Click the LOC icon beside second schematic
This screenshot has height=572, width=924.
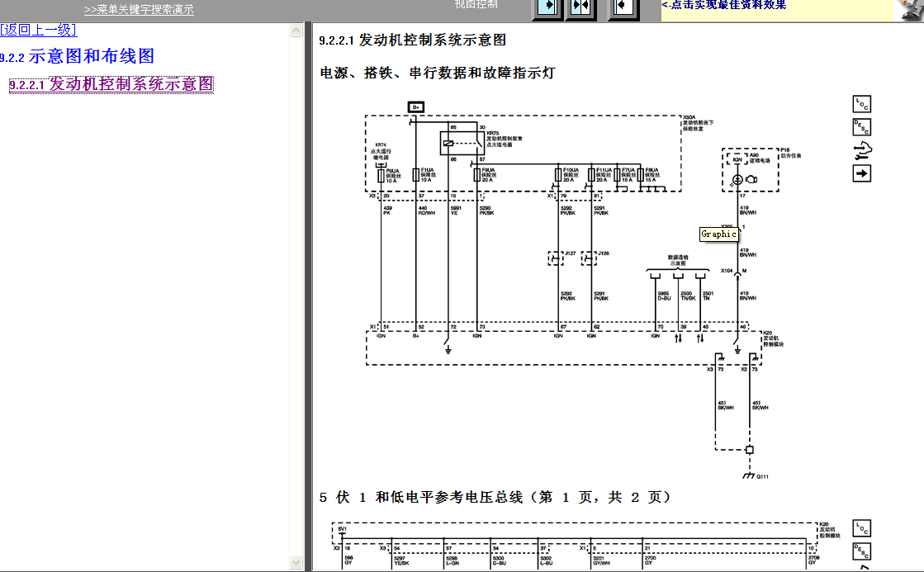pyautogui.click(x=861, y=528)
